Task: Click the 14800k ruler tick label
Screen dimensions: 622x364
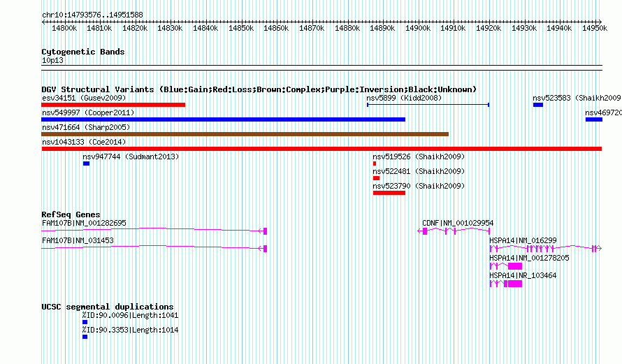Action: pyautogui.click(x=64, y=28)
